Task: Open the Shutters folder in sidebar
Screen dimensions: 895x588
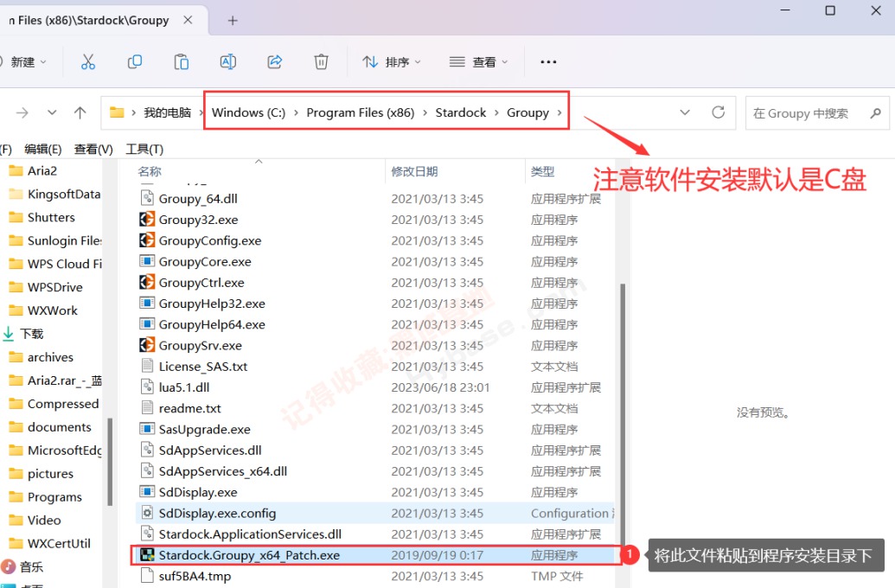Action: (x=42, y=217)
